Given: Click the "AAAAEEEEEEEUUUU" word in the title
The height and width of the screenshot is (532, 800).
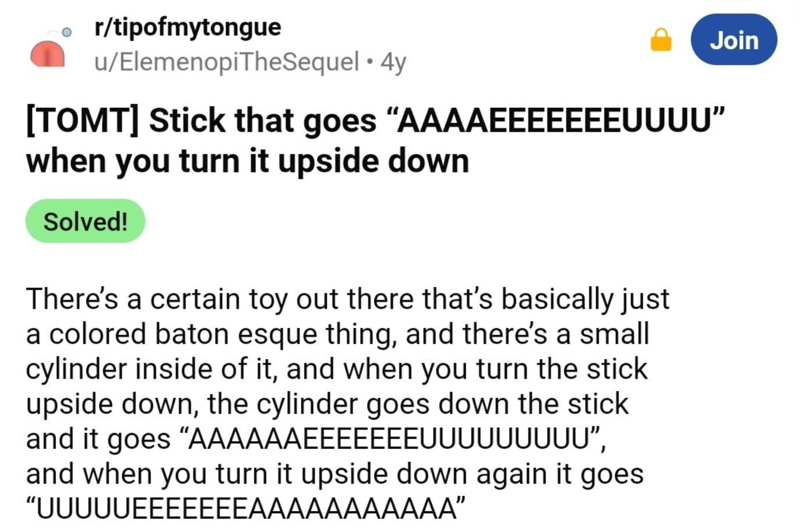Looking at the screenshot, I should point(560,121).
